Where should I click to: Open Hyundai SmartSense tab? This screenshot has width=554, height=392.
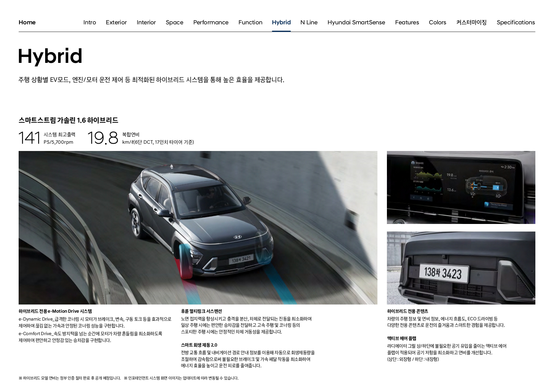(x=356, y=22)
